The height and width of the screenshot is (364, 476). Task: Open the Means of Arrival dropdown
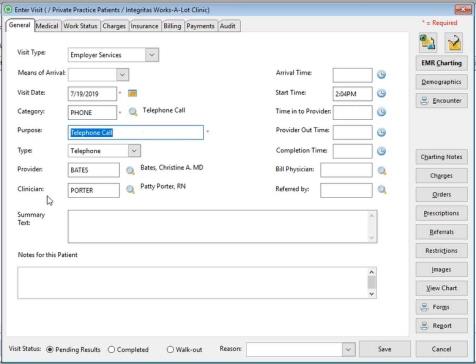pyautogui.click(x=122, y=75)
